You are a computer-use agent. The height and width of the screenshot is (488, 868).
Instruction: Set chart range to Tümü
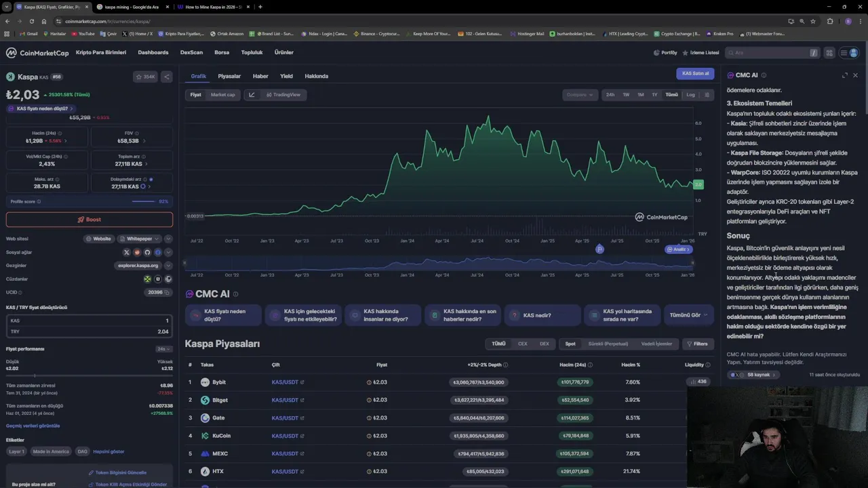[x=671, y=95]
